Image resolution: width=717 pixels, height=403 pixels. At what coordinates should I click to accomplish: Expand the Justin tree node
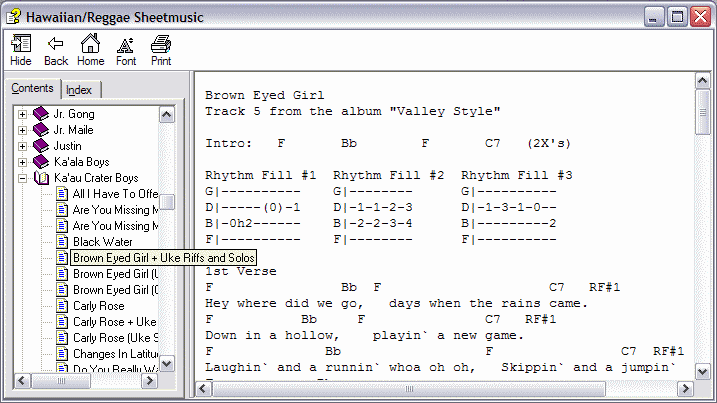[22, 146]
